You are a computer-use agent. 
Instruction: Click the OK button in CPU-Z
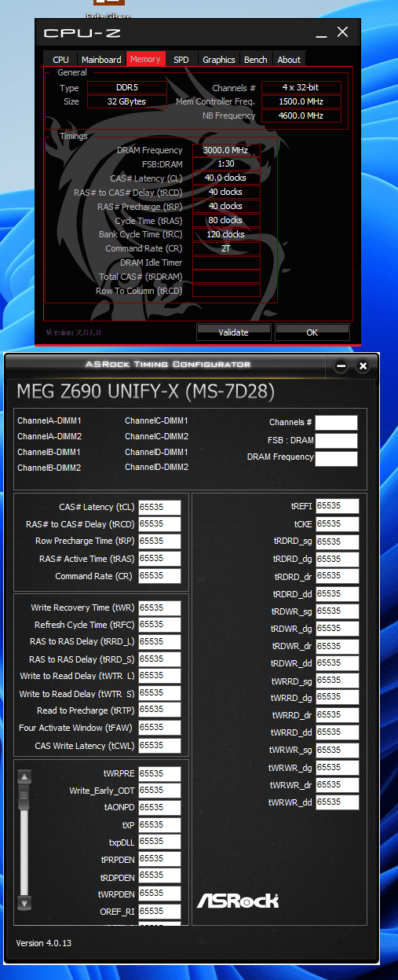[312, 332]
